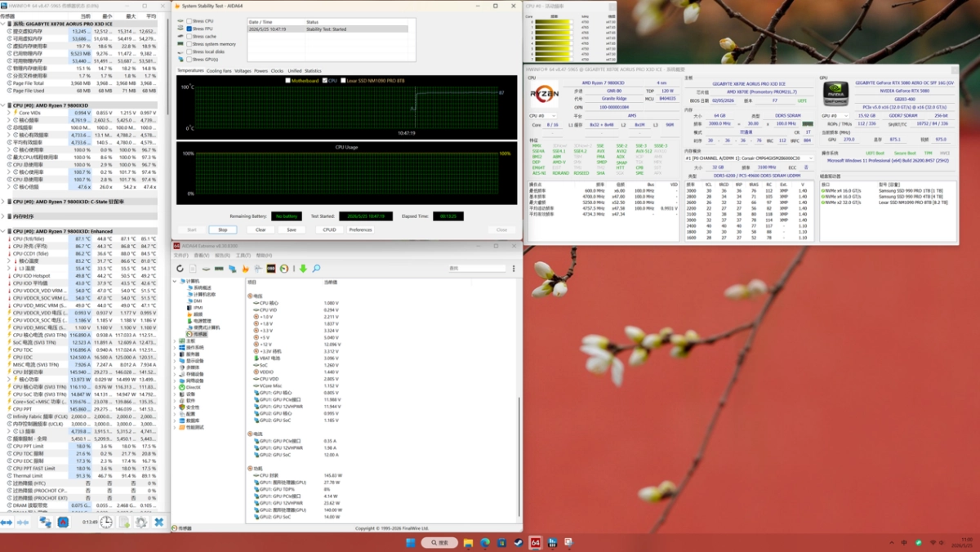The width and height of the screenshot is (980, 552).
Task: Uncheck the Stress FPU checkbox
Action: pyautogui.click(x=189, y=29)
